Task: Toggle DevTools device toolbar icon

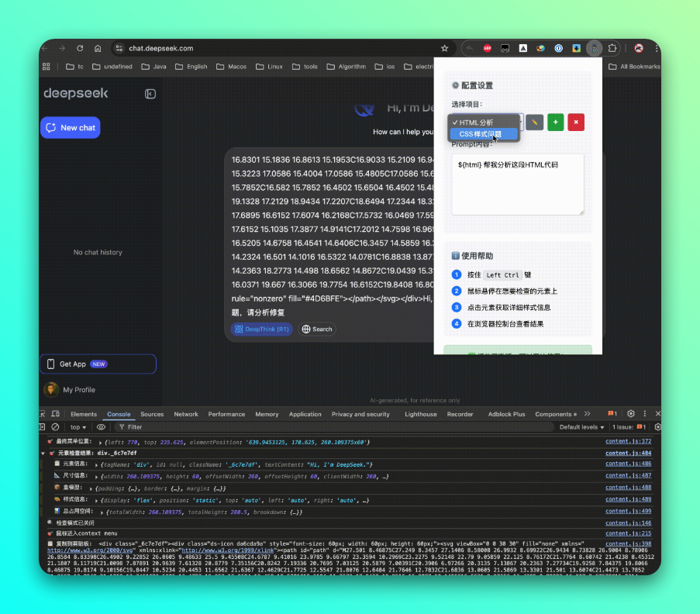Action: (55, 414)
